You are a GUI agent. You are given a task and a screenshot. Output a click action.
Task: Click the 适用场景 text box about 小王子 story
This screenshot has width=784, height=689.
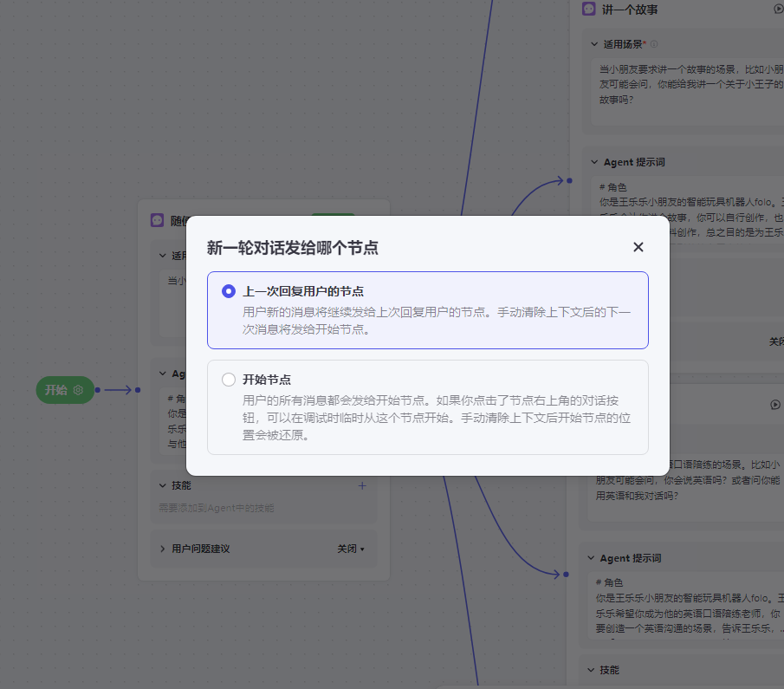tap(688, 91)
